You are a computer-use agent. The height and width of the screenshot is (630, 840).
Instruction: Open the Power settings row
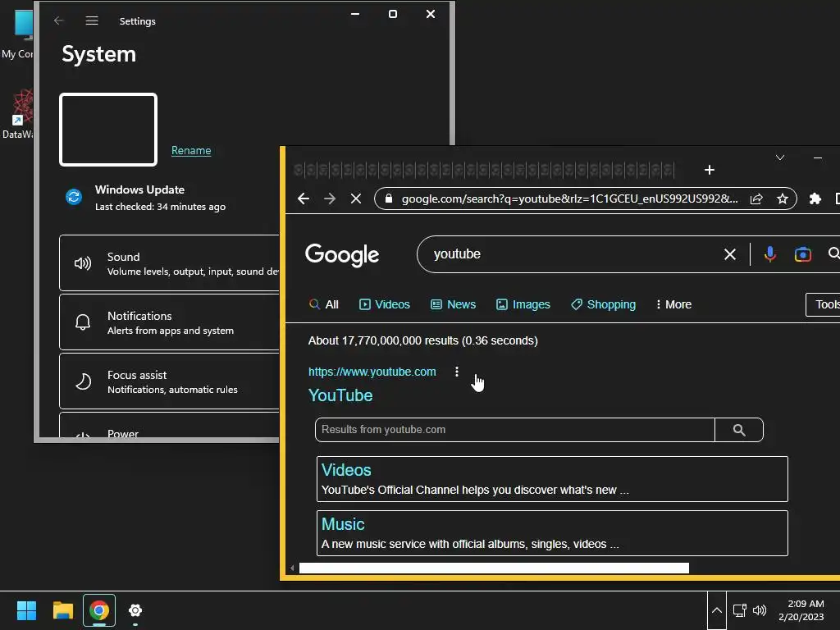(x=169, y=426)
